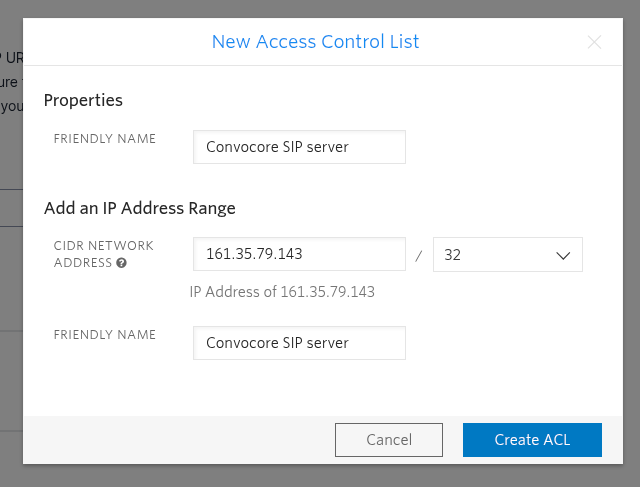Select the IP range Friendly Name field
Viewport: 640px width, 487px height.
[x=299, y=342]
